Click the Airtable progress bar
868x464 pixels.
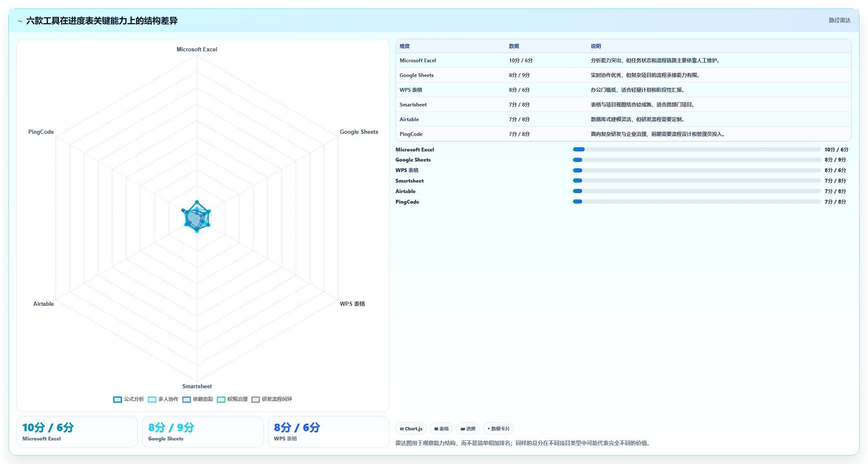coord(697,191)
